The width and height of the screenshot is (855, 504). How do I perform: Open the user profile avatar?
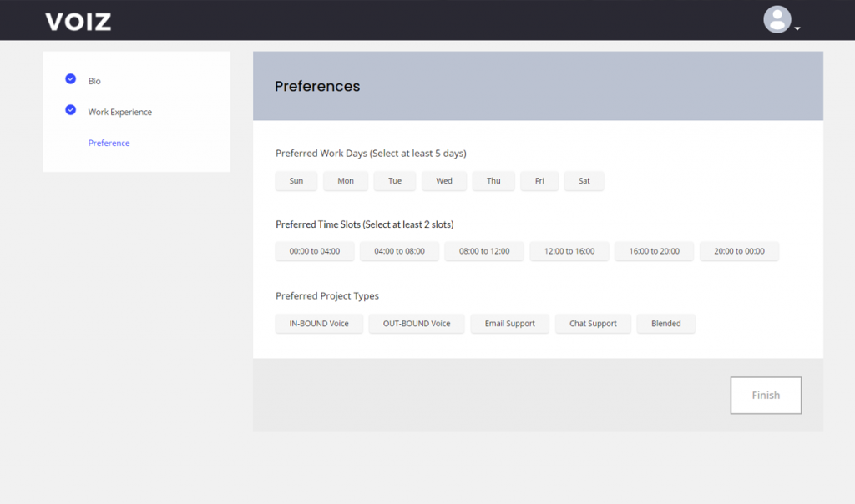point(777,20)
